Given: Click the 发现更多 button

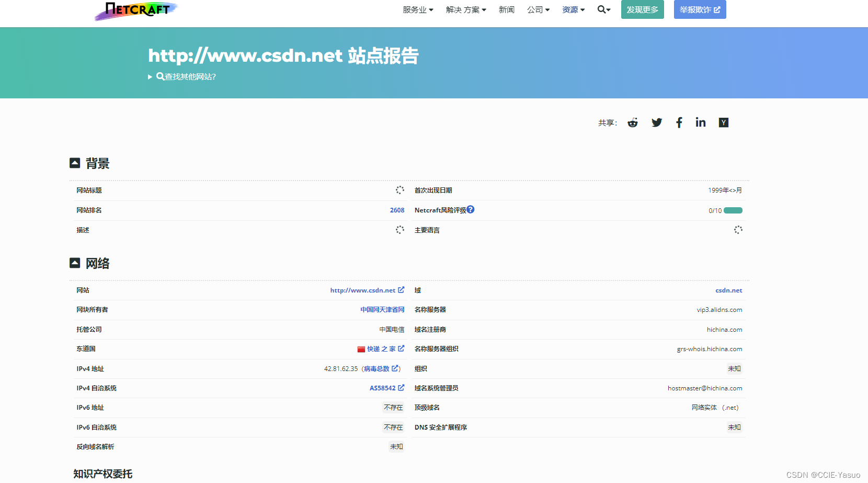Looking at the screenshot, I should pyautogui.click(x=643, y=9).
